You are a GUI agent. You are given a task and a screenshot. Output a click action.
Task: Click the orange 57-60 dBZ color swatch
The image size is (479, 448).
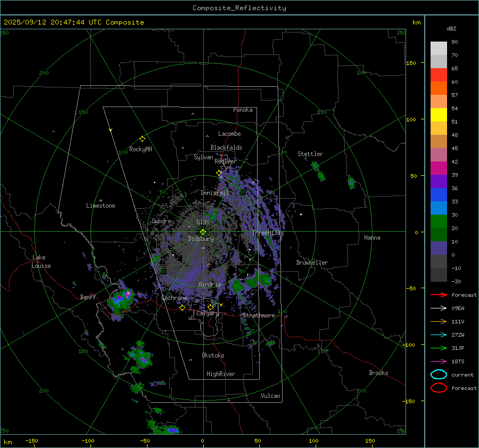coord(439,88)
